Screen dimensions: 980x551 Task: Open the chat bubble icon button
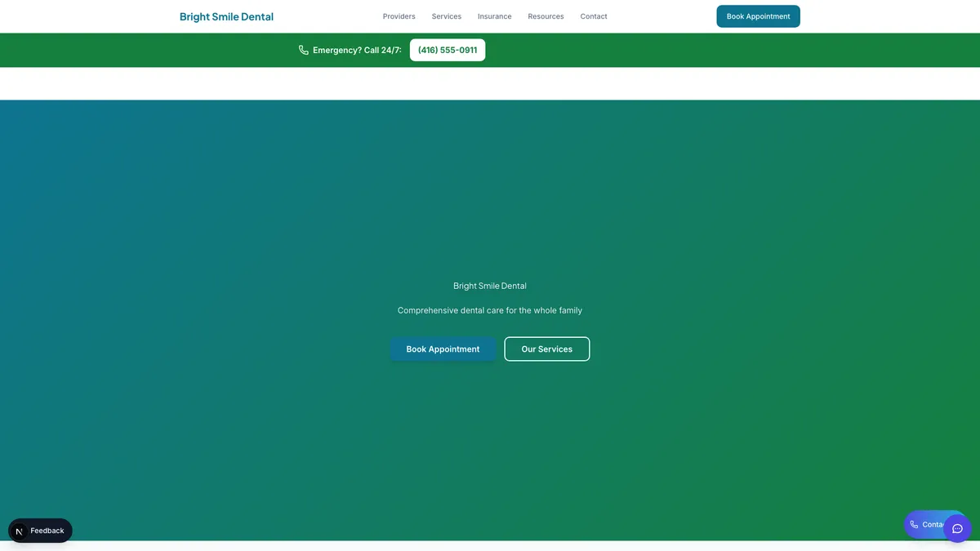click(957, 528)
